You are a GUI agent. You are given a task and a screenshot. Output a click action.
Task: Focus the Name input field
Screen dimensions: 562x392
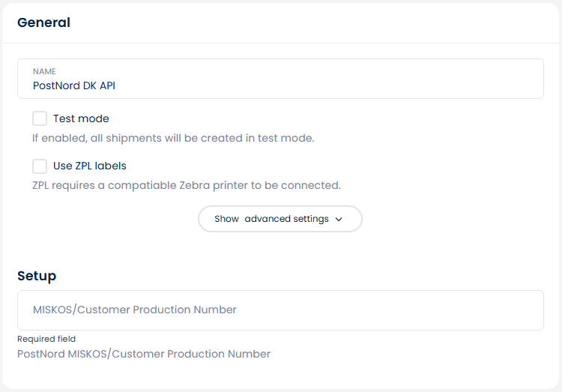pos(281,79)
